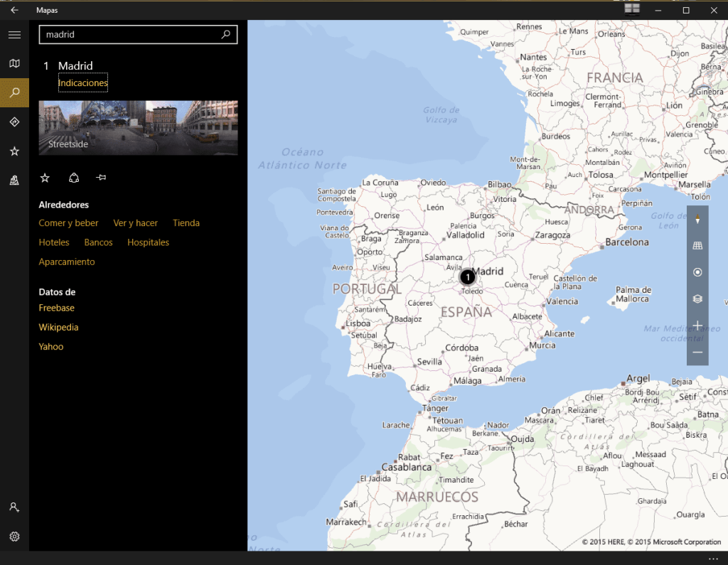This screenshot has height=565, width=728.
Task: Minimize the Mapas window
Action: point(658,10)
